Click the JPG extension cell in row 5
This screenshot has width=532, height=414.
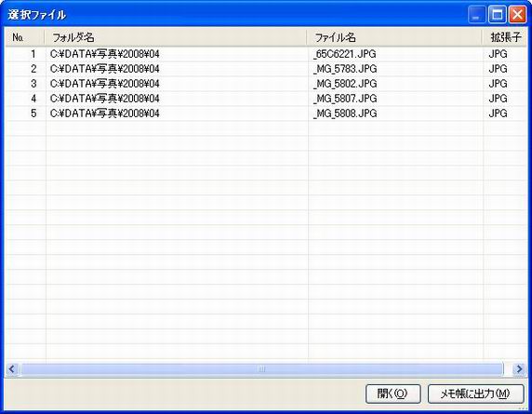click(x=499, y=114)
